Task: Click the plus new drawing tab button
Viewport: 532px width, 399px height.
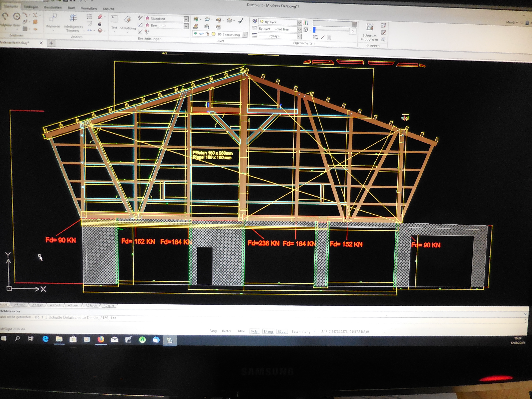Action: pos(51,43)
